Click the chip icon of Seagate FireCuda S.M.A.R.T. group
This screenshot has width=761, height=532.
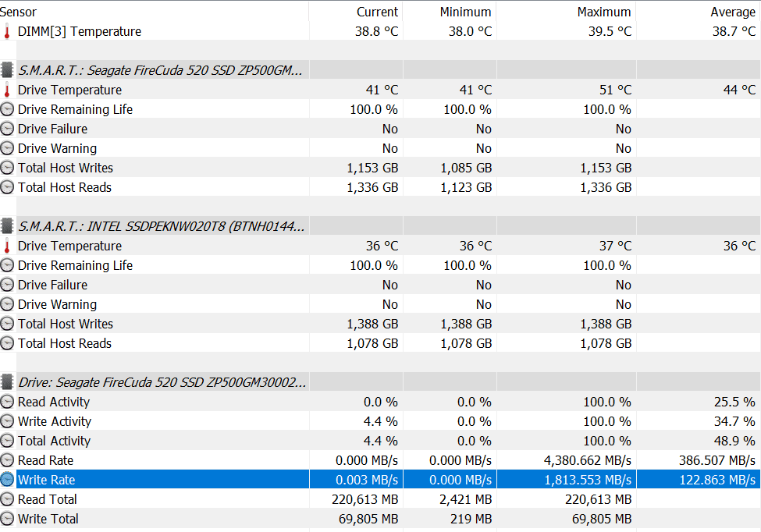pyautogui.click(x=7, y=70)
